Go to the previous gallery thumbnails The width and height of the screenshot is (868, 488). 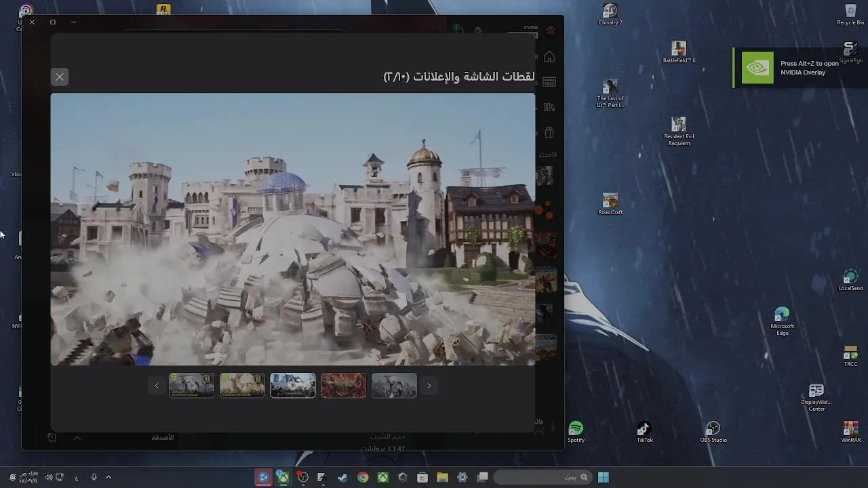click(157, 386)
